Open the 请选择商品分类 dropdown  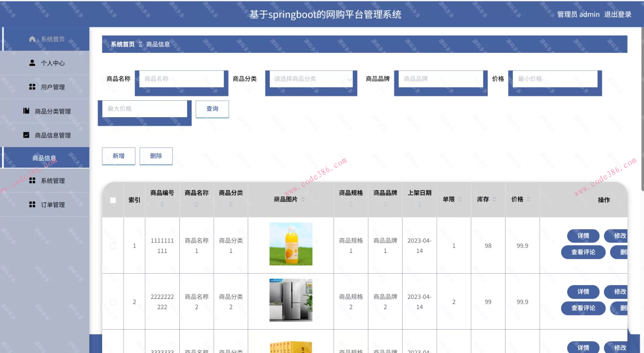311,79
